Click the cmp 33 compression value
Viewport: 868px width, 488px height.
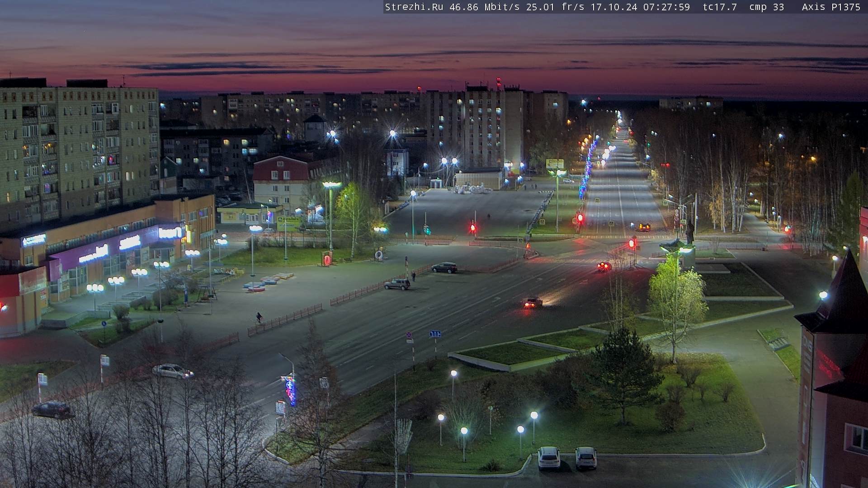[x=767, y=7]
